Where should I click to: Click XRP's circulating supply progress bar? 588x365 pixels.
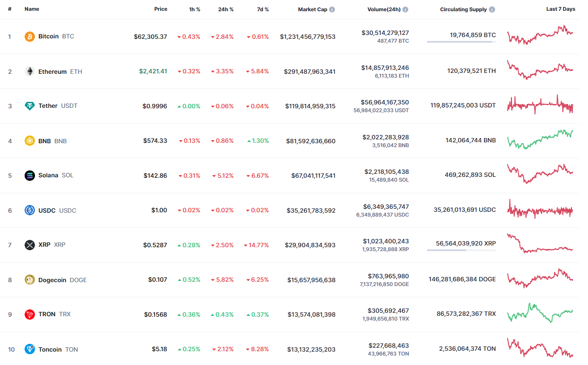click(461, 250)
